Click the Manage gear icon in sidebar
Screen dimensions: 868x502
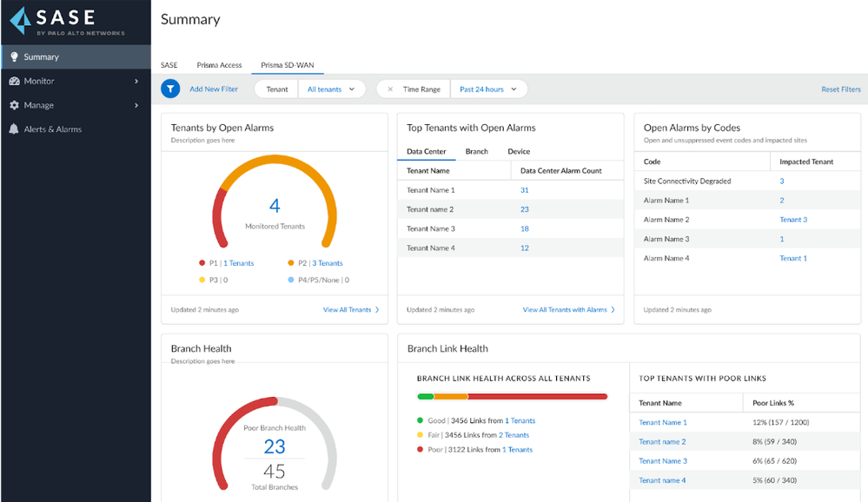pyautogui.click(x=14, y=106)
